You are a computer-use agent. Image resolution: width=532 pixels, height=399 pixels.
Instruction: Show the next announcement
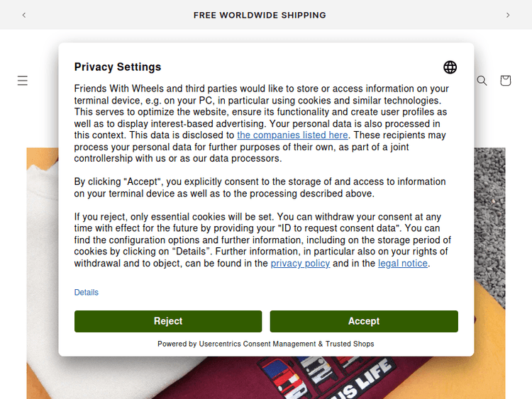click(x=508, y=15)
